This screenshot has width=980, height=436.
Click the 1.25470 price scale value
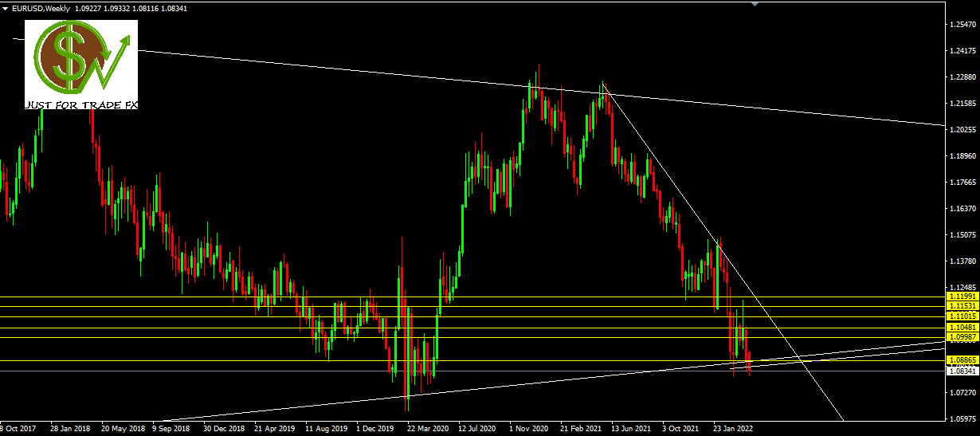(x=963, y=26)
